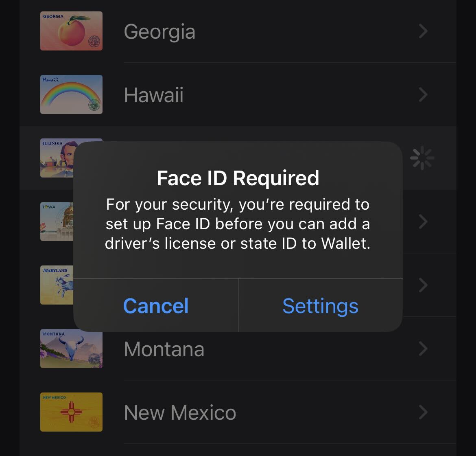Click the chevron on the Montana row
Viewport: 476px width, 456px height.
click(423, 349)
